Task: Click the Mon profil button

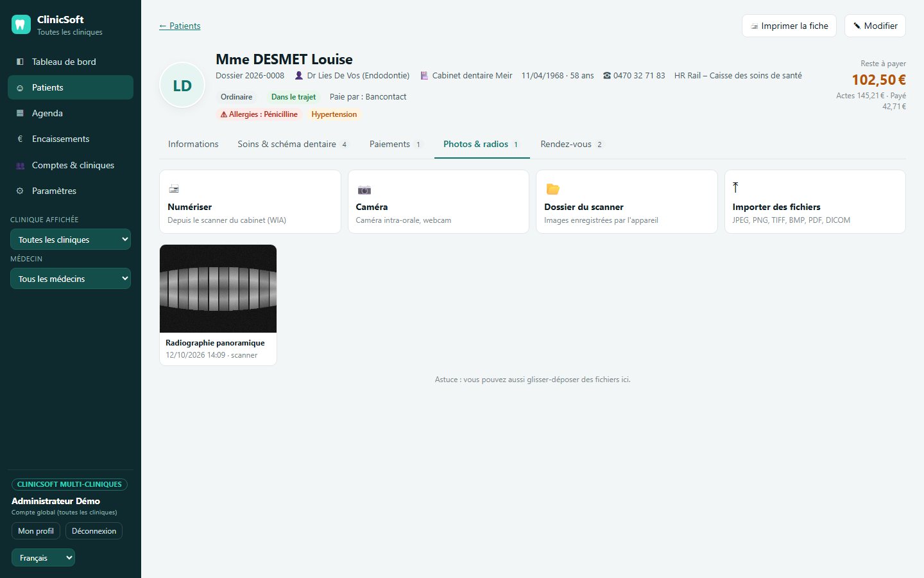Action: click(36, 531)
